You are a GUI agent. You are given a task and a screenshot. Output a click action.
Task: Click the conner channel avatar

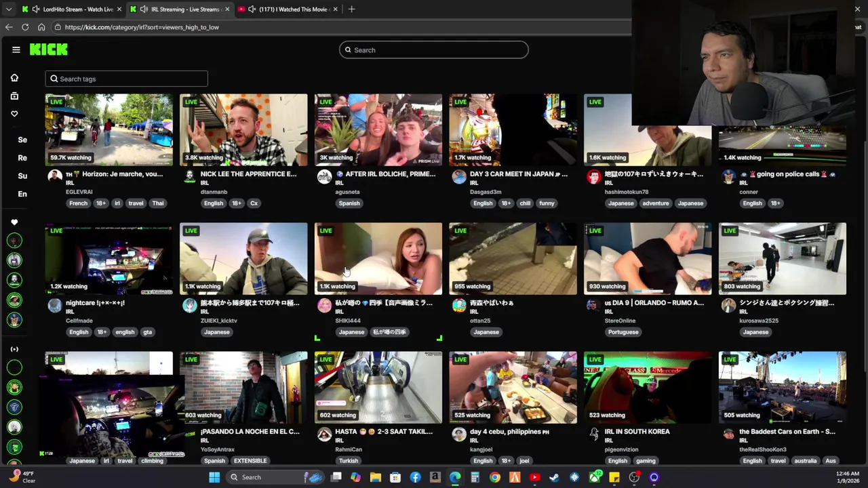click(728, 177)
